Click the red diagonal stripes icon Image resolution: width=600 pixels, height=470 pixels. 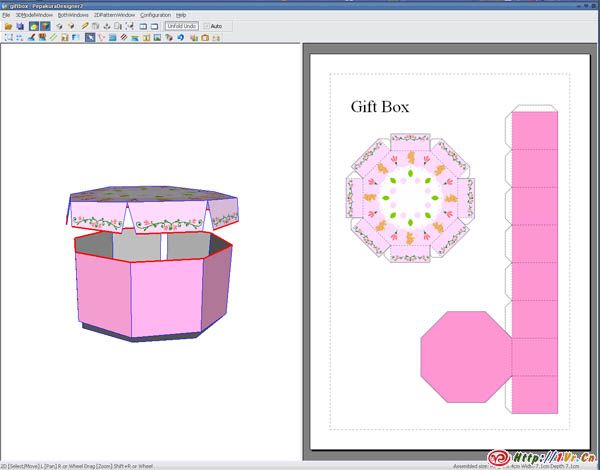pos(124,38)
